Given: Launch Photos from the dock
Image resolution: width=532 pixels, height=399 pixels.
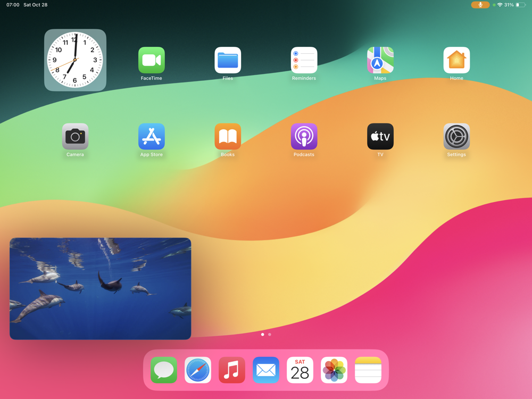Looking at the screenshot, I should 334,370.
